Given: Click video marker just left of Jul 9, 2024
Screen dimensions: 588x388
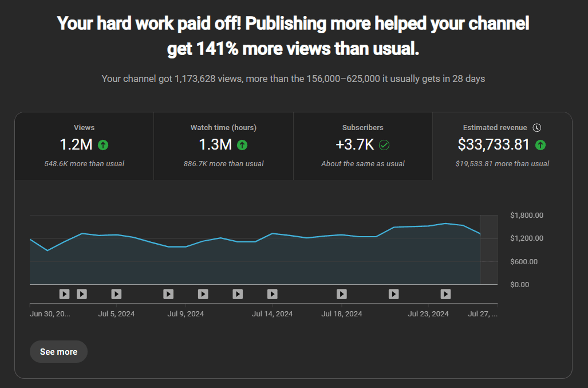Looking at the screenshot, I should (x=168, y=294).
